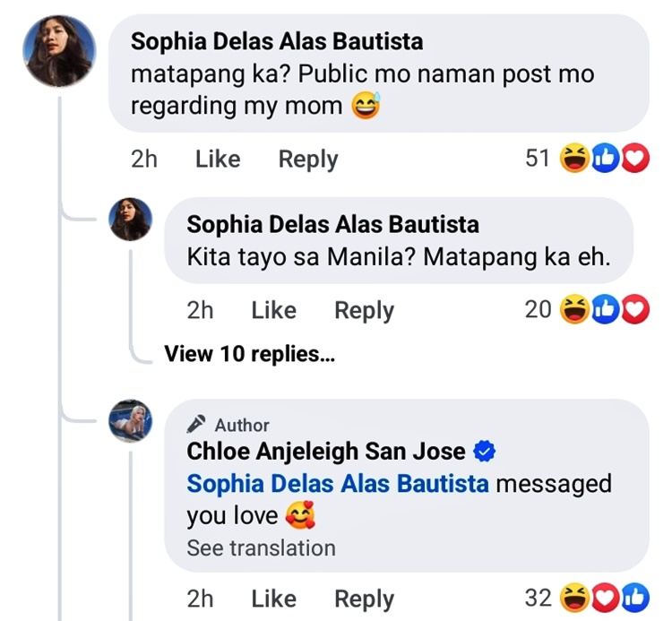Like the 'Kita tayo sa Manila' reply
Viewport: 672px width, 621px height.
273,311
